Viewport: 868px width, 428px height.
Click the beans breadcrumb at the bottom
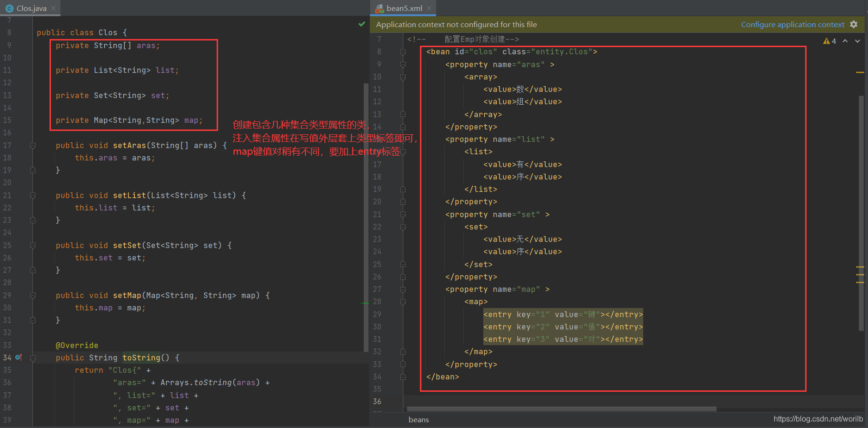(x=419, y=419)
